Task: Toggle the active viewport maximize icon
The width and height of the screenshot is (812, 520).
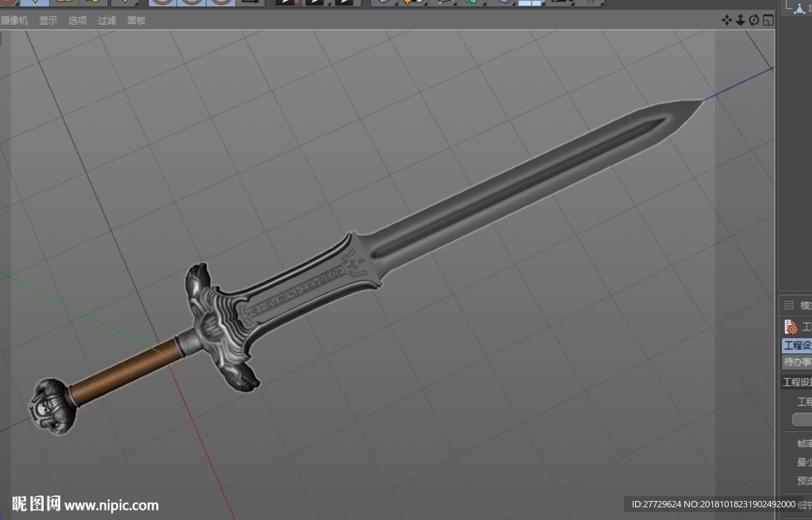Action: (x=768, y=20)
